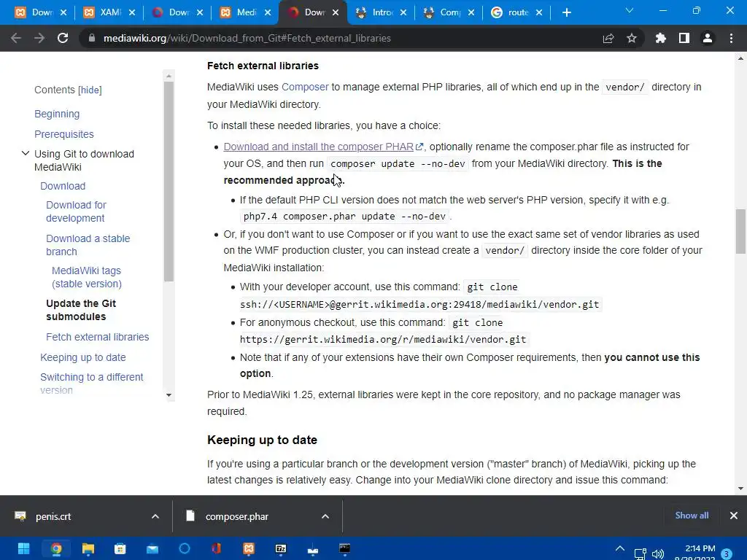
Task: Bookmark this page with star icon
Action: pyautogui.click(x=632, y=38)
